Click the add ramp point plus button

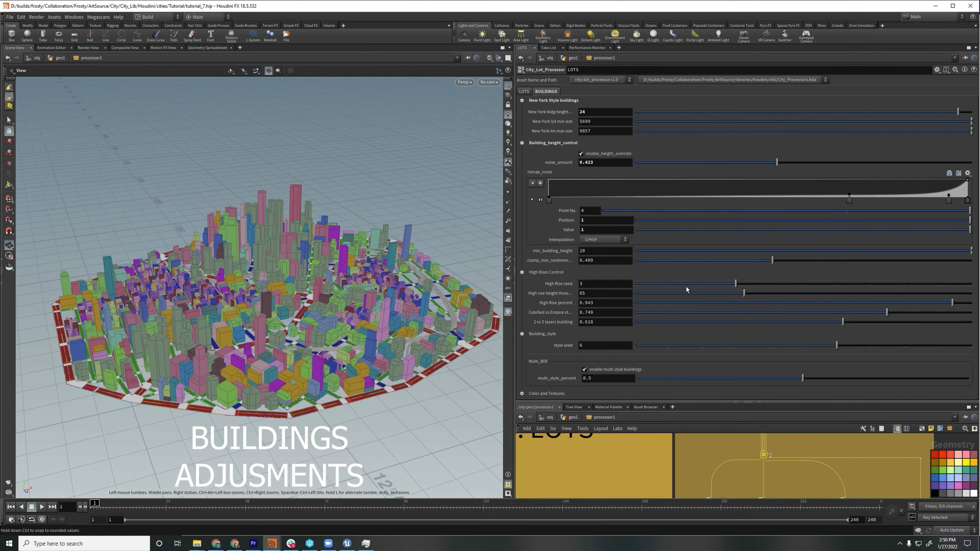[x=540, y=183]
